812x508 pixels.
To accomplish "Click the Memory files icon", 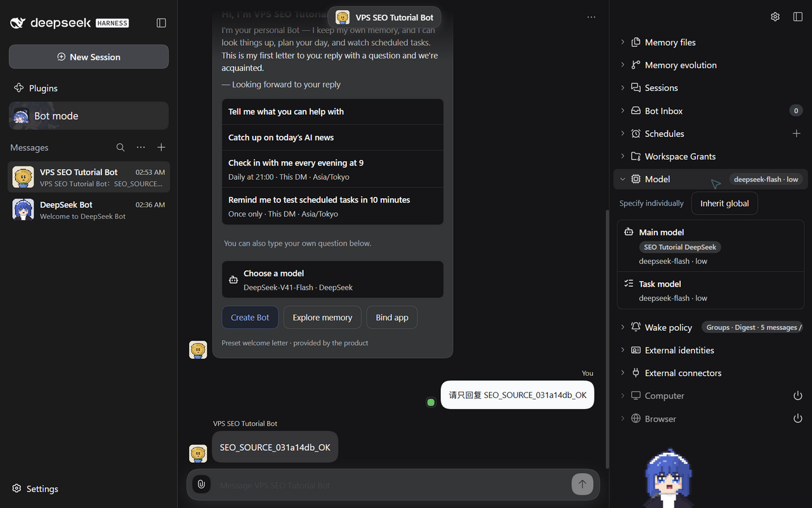I will (x=636, y=42).
